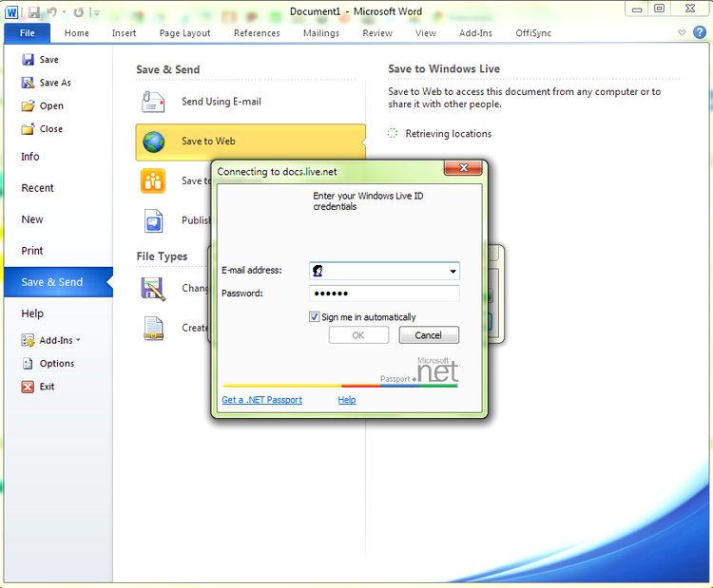Click the E-mail address combo box field
This screenshot has height=588, width=713.
pos(384,271)
